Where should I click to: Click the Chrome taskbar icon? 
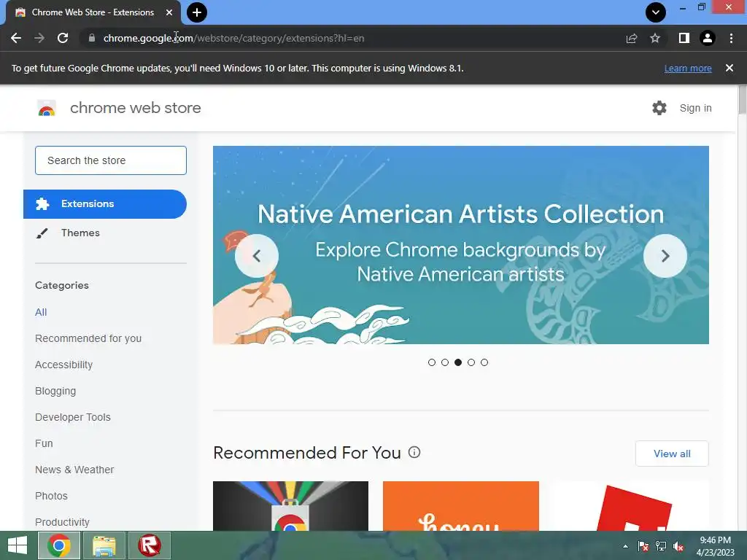click(59, 545)
